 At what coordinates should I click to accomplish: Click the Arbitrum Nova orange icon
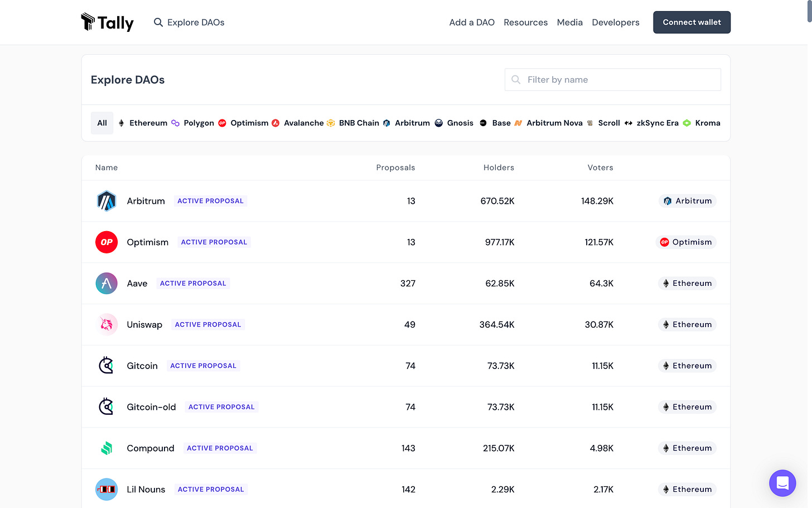pyautogui.click(x=518, y=123)
